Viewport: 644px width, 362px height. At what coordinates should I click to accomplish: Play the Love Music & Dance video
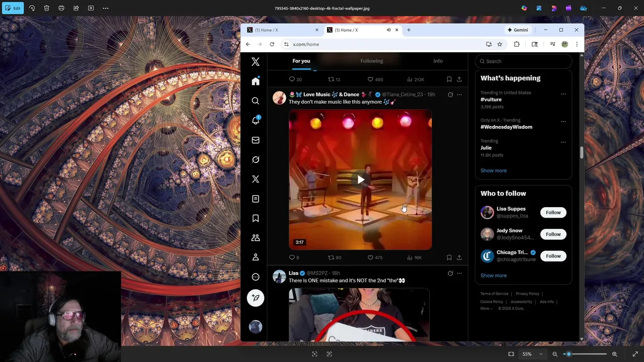tap(360, 179)
